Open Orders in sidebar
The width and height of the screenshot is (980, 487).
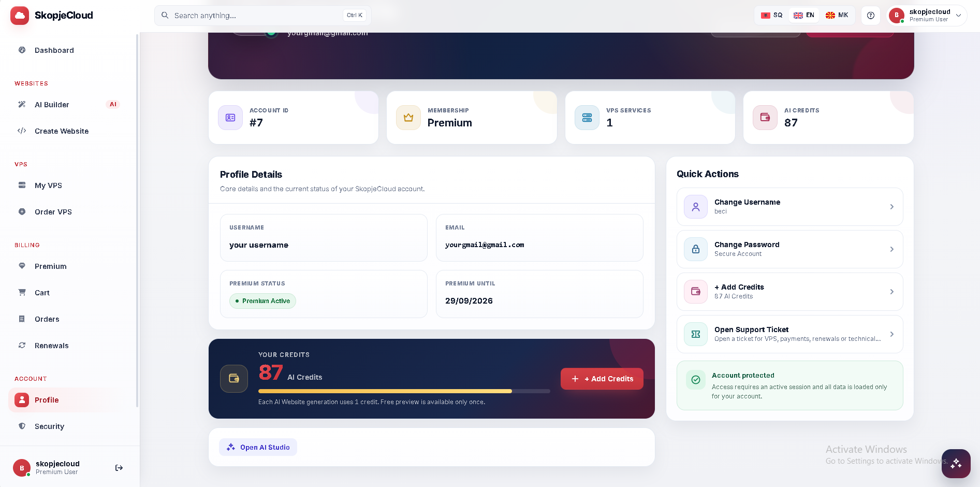pos(68,319)
